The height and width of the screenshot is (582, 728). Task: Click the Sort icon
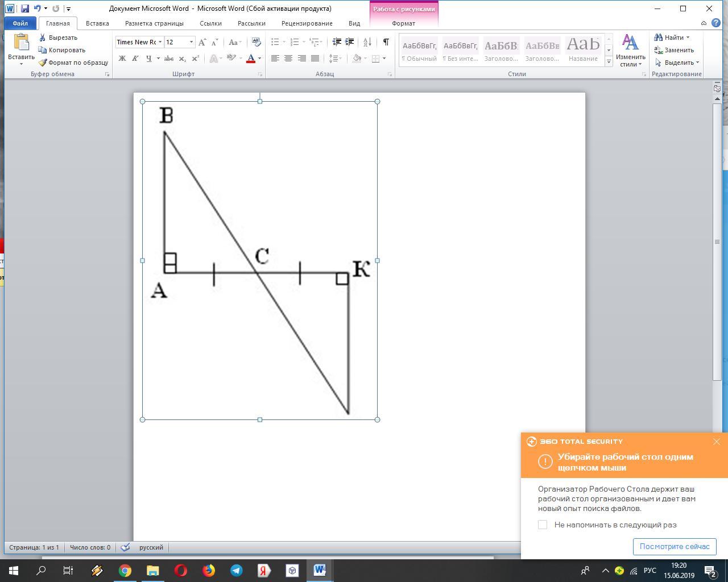pyautogui.click(x=367, y=42)
